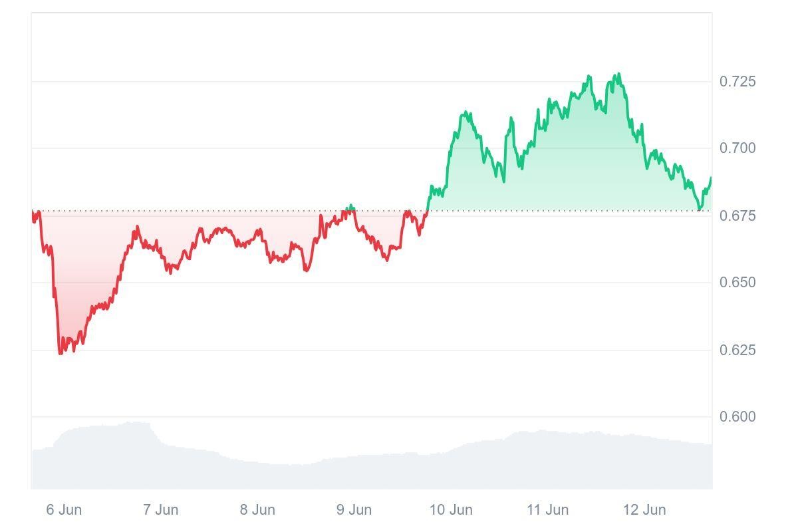Click the 12 Jun date label
The image size is (798, 532).
pos(644,510)
